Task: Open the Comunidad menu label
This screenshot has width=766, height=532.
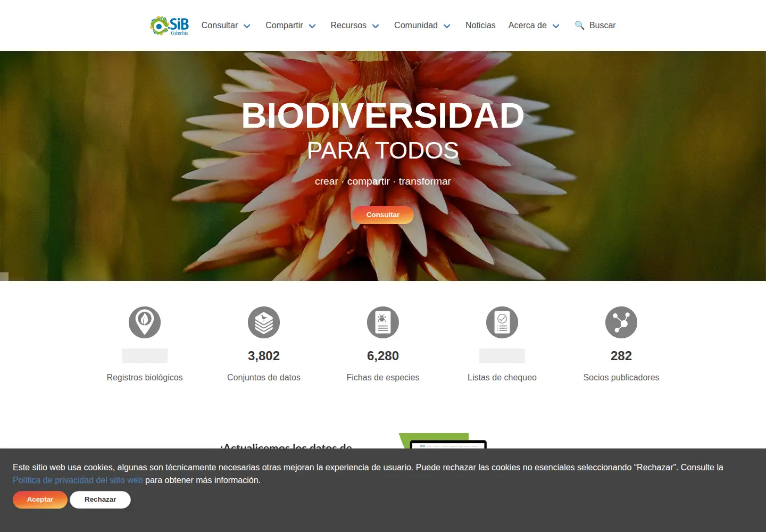Action: [x=416, y=26]
